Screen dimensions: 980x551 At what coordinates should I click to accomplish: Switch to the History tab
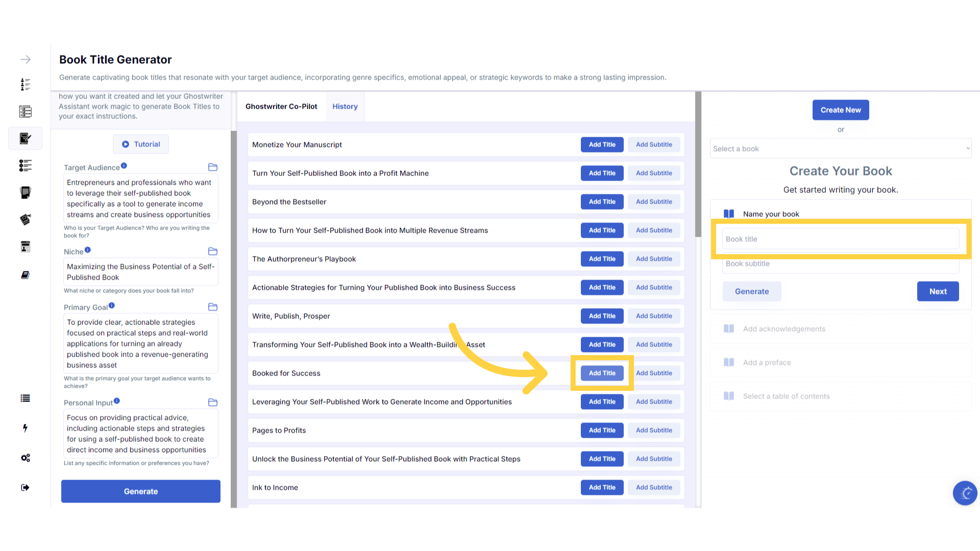(345, 107)
